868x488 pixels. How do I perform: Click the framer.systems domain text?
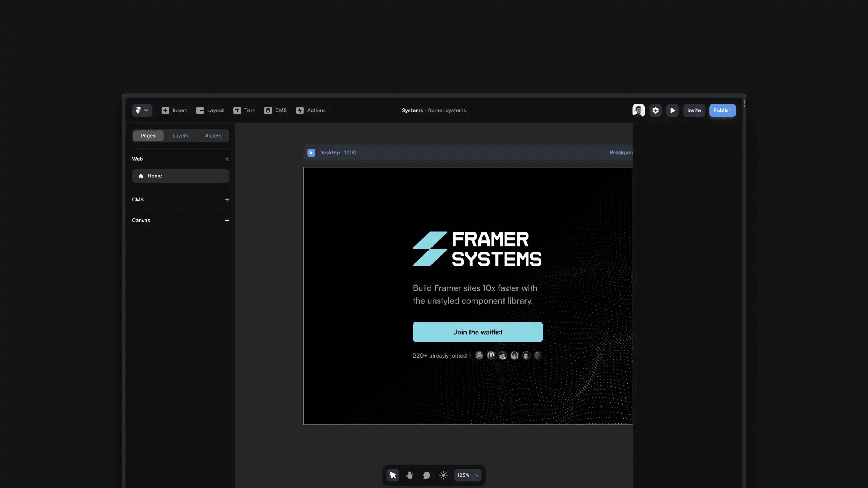(447, 110)
